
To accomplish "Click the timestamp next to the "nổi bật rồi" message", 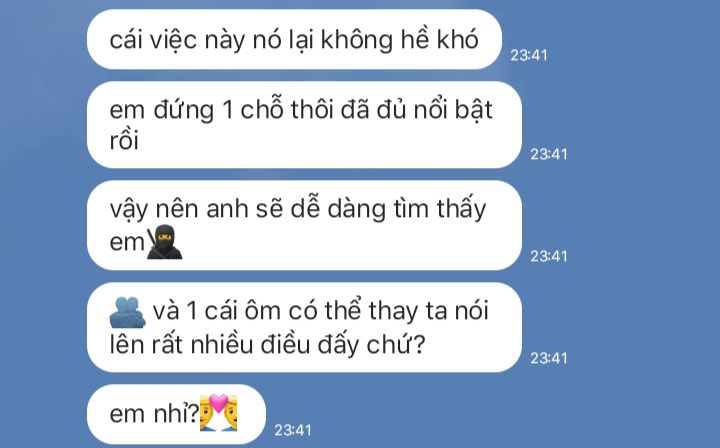I will [549, 154].
